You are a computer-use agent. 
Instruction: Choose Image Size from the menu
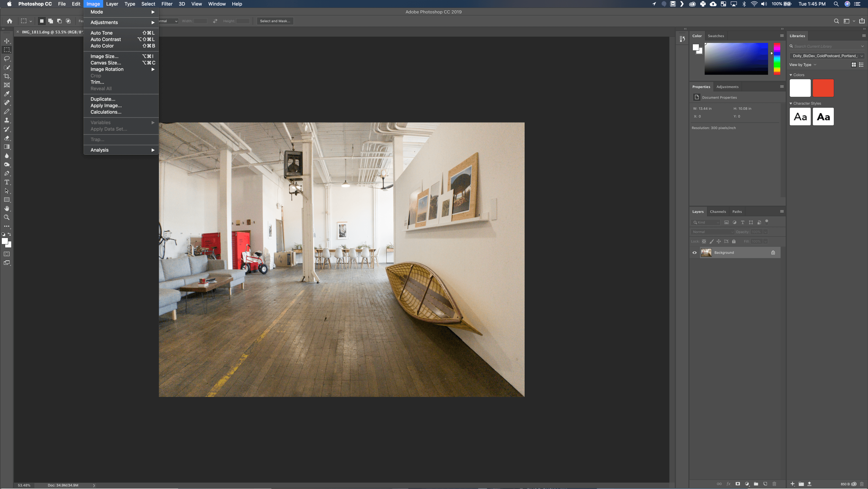point(121,56)
